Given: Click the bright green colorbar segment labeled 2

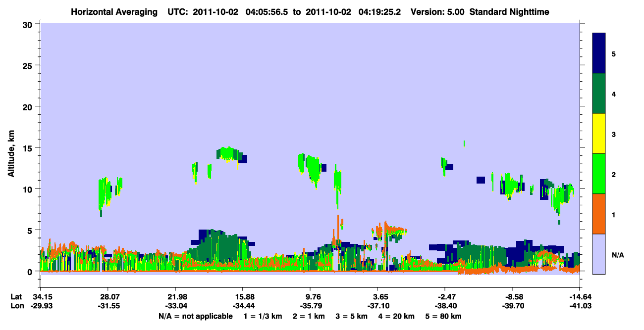Looking at the screenshot, I should (x=599, y=174).
